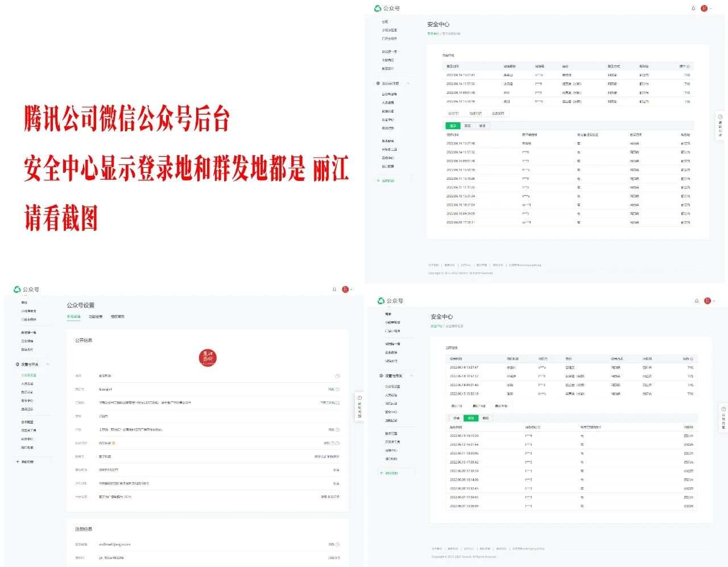This screenshot has height=567, width=728.
Task: Click red avatar in 安全中心 群发-tab screenshot
Action: pyautogui.click(x=708, y=301)
